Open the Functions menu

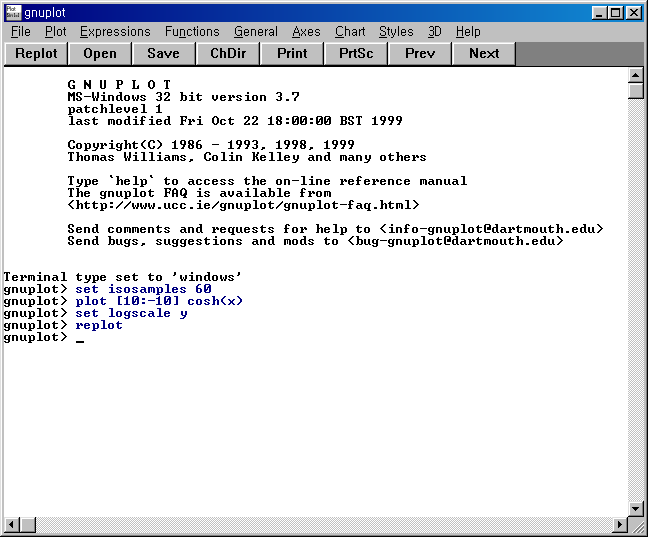[x=192, y=32]
